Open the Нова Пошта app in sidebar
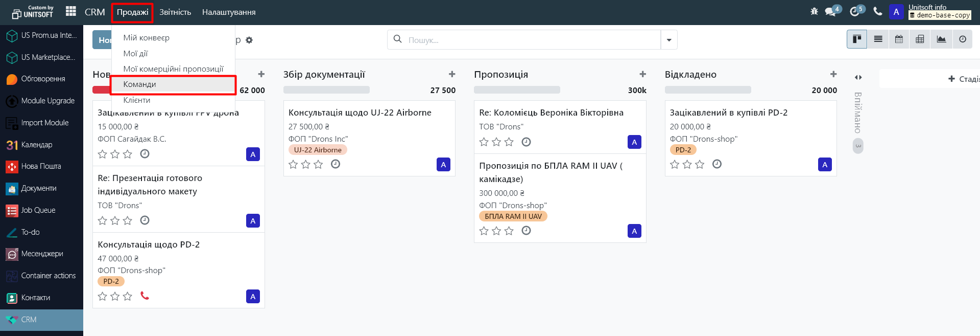 click(x=41, y=166)
